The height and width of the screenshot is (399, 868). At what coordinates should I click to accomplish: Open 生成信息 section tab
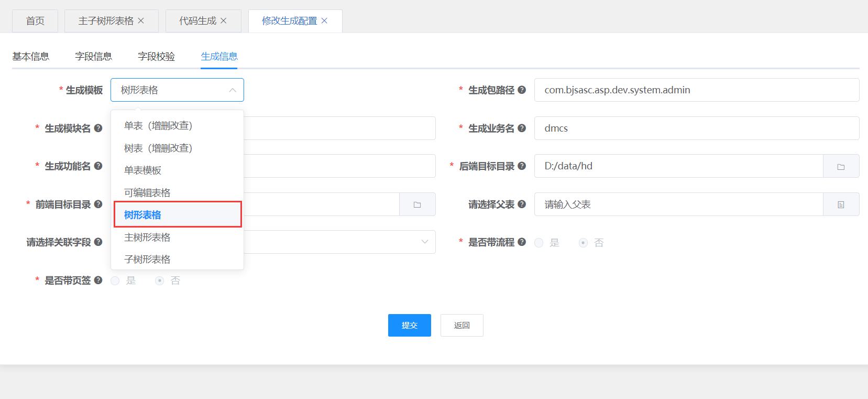219,56
